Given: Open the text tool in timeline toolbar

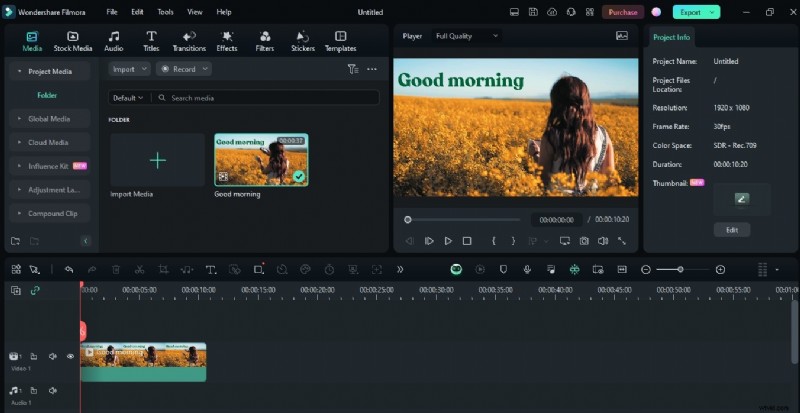Looking at the screenshot, I should click(x=211, y=269).
